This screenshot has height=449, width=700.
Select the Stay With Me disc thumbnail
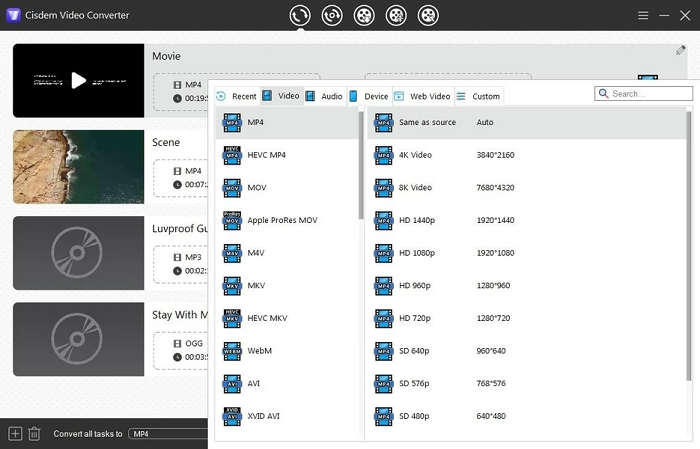pos(79,339)
